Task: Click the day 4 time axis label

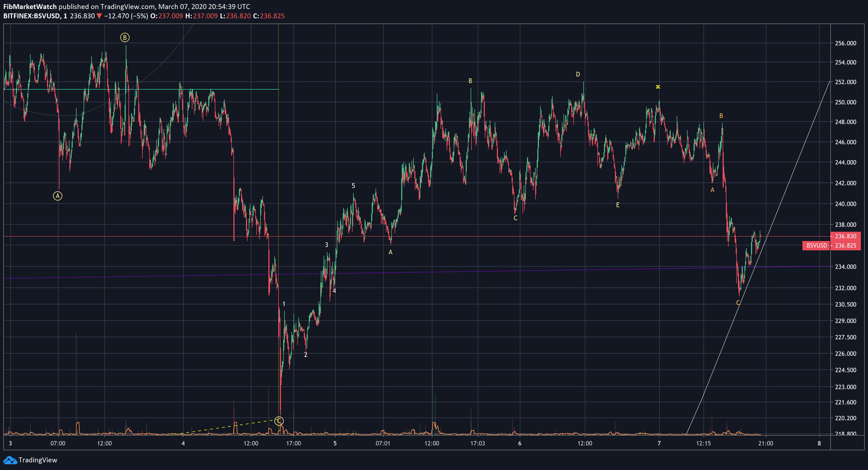Action: point(183,443)
